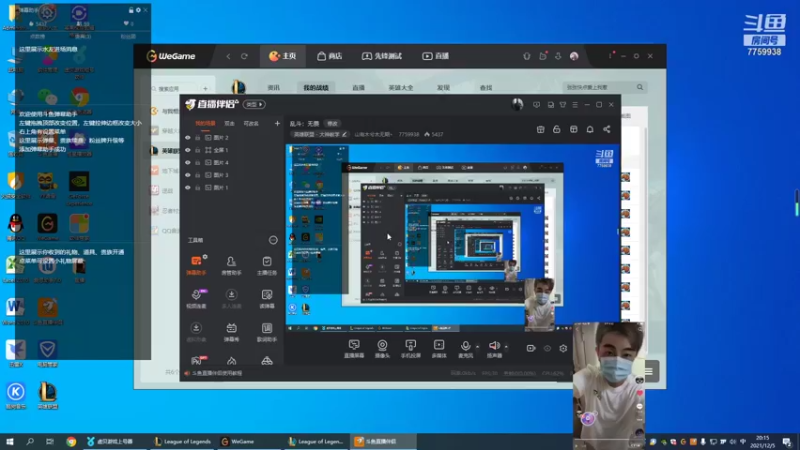Go to WeGame 主页 home tab
Screen dimensions: 800x450
click(283, 56)
